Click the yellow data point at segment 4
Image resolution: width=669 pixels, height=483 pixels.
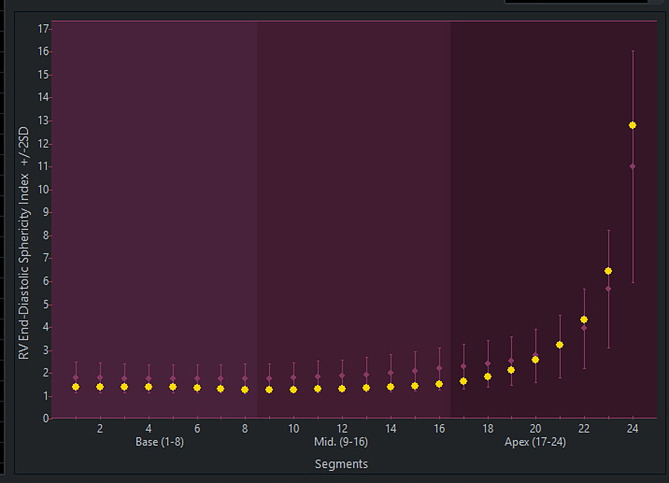(148, 387)
